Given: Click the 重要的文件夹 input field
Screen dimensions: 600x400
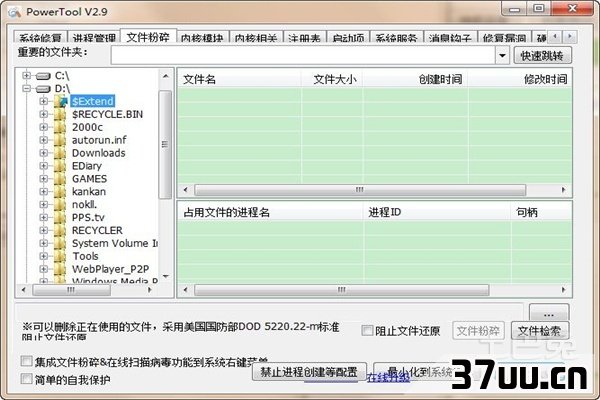Looking at the screenshot, I should (303, 56).
